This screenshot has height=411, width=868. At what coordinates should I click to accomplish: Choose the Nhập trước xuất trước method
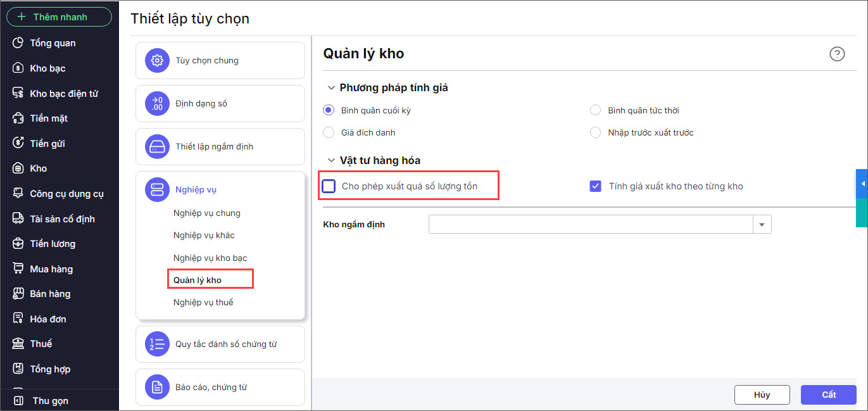point(595,132)
